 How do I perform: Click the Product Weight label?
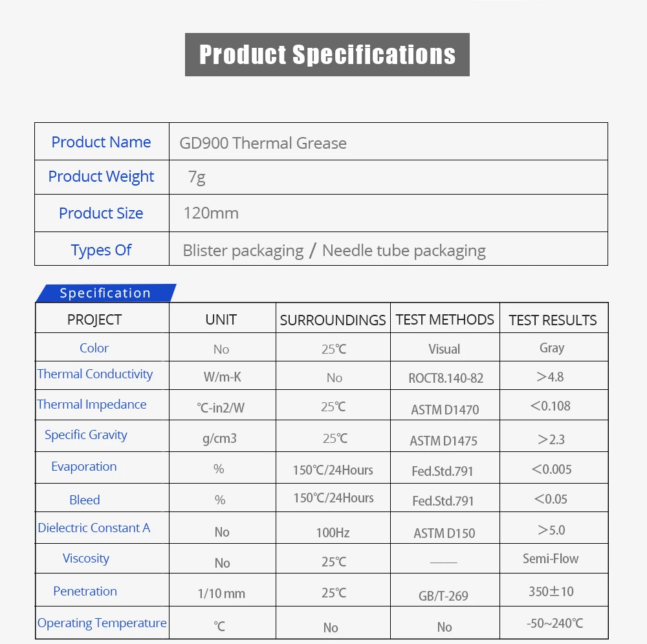tap(101, 177)
